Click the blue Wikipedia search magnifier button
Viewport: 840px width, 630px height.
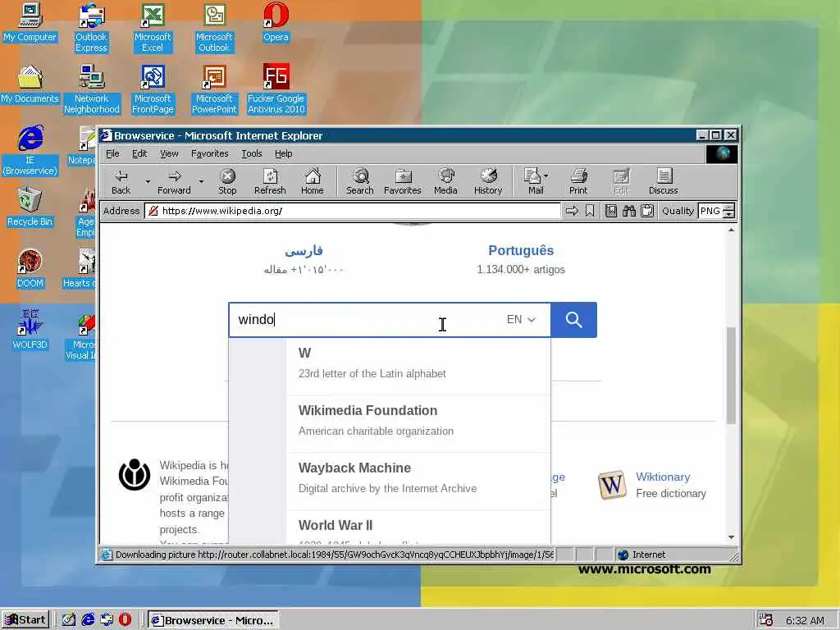pyautogui.click(x=573, y=320)
